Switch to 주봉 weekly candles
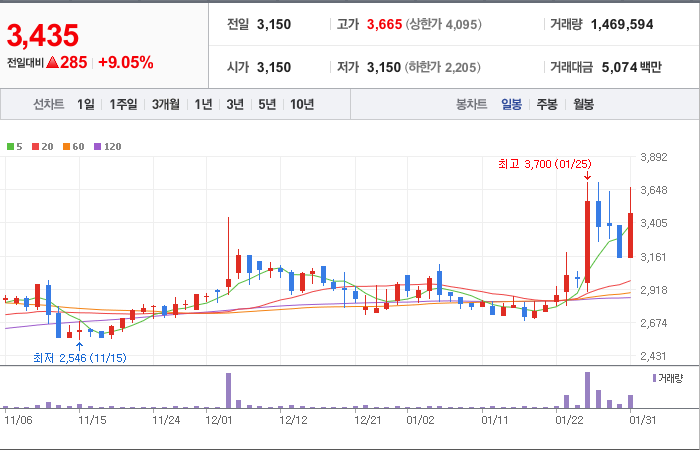 click(547, 105)
